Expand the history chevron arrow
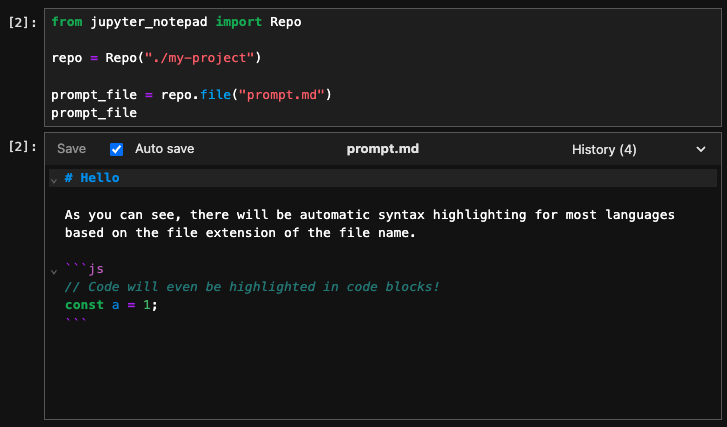Screen dimensions: 727x427 point(701,149)
